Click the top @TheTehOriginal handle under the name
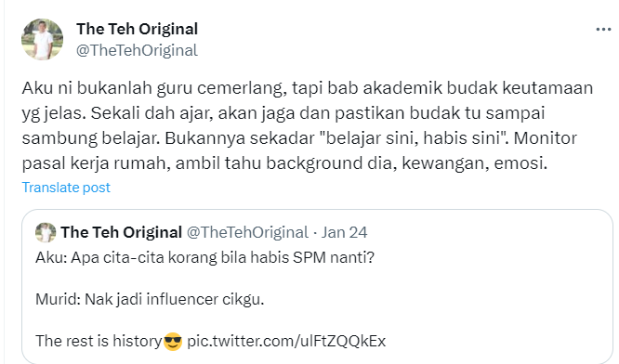The image size is (619, 364). point(137,50)
